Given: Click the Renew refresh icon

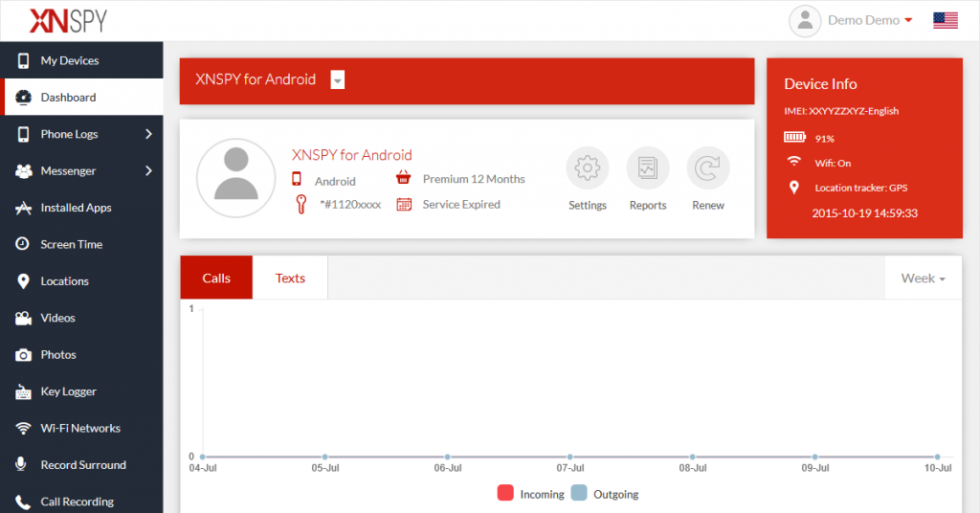Looking at the screenshot, I should [708, 168].
